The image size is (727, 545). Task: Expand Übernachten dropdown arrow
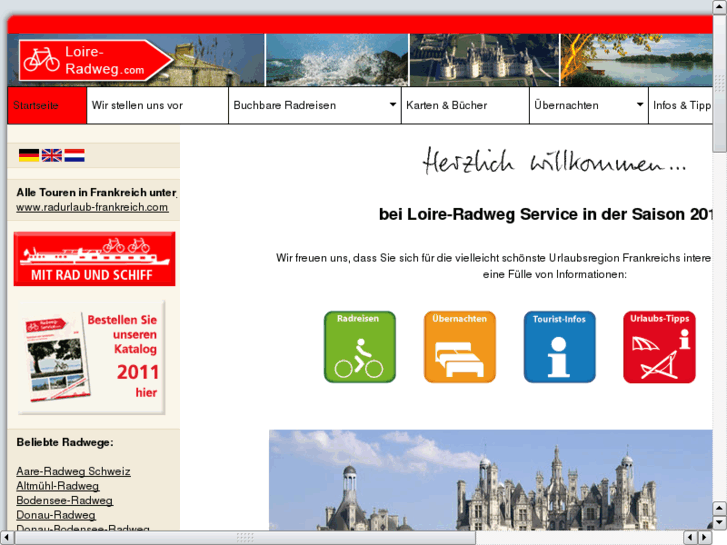pos(640,105)
